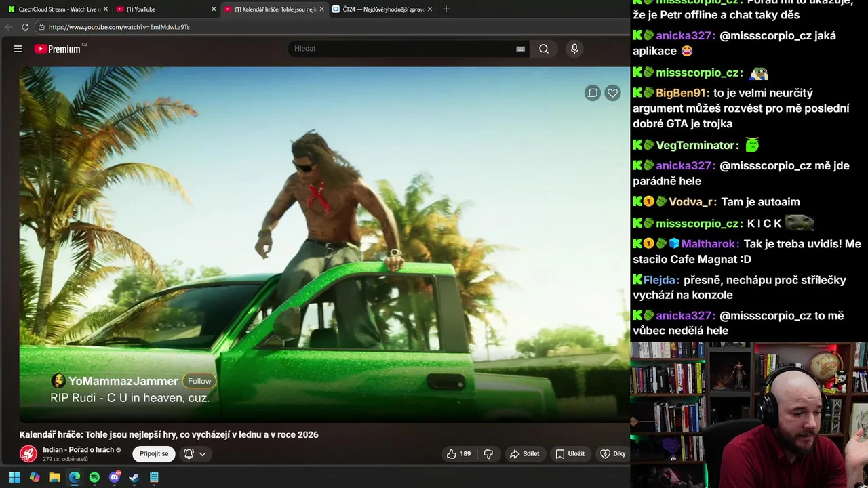Screen dimensions: 868x488
Task: Click username Flejda in chat
Action: pos(660,279)
